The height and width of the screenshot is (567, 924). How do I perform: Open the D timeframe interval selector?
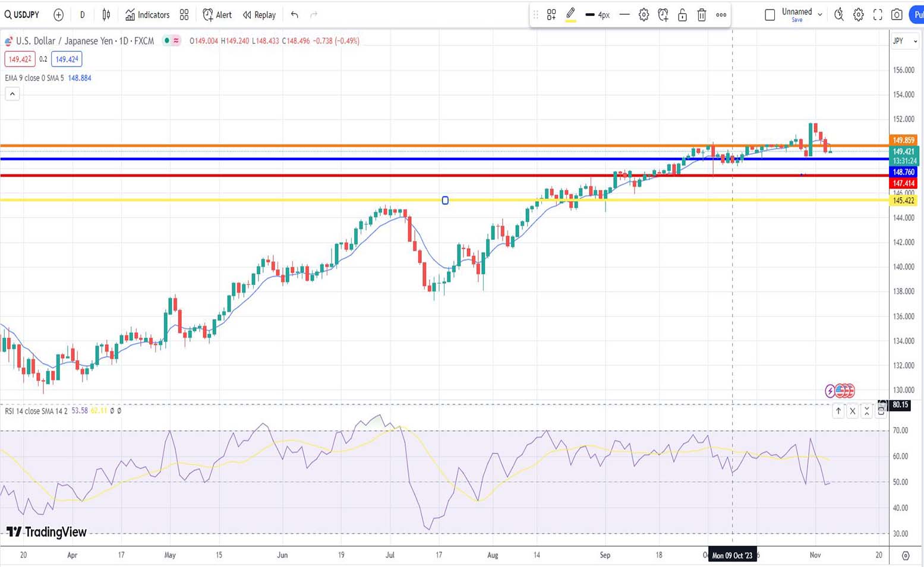pyautogui.click(x=82, y=15)
